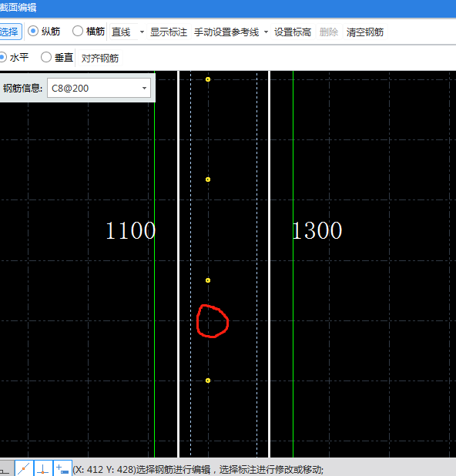Click the 选择 button
This screenshot has height=476, width=456.
10,32
